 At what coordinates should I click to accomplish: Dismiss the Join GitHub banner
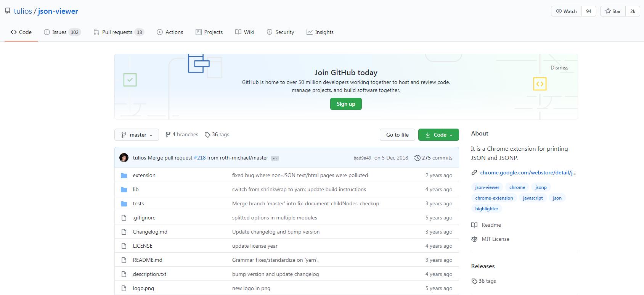559,68
